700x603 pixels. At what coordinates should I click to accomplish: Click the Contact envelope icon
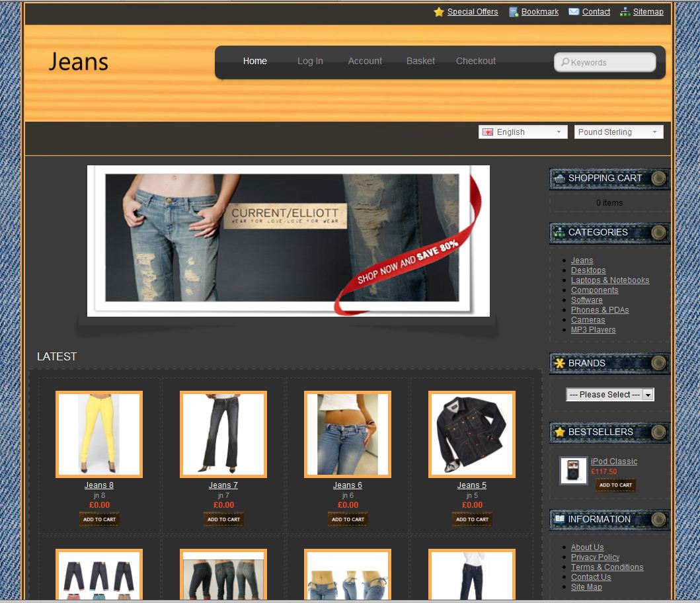pyautogui.click(x=574, y=12)
